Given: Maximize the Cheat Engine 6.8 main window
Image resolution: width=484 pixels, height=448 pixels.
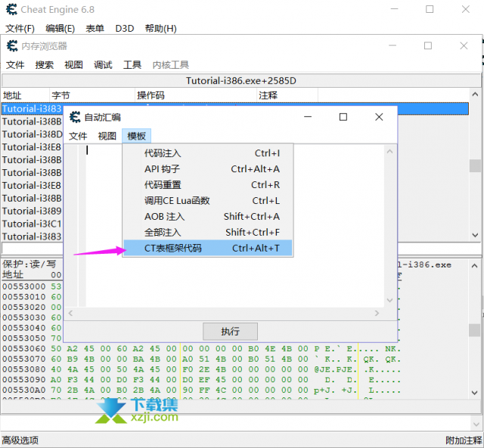Looking at the screenshot, I should (x=430, y=9).
